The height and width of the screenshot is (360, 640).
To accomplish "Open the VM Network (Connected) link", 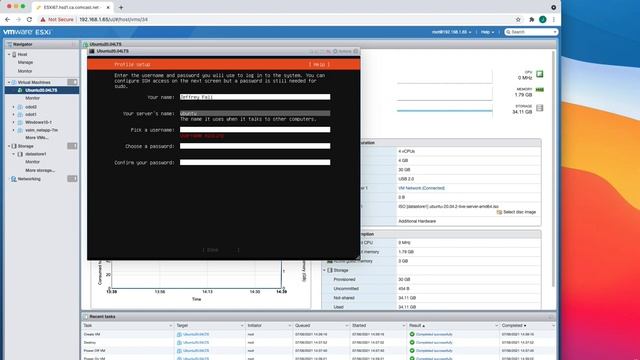I will 422,188.
